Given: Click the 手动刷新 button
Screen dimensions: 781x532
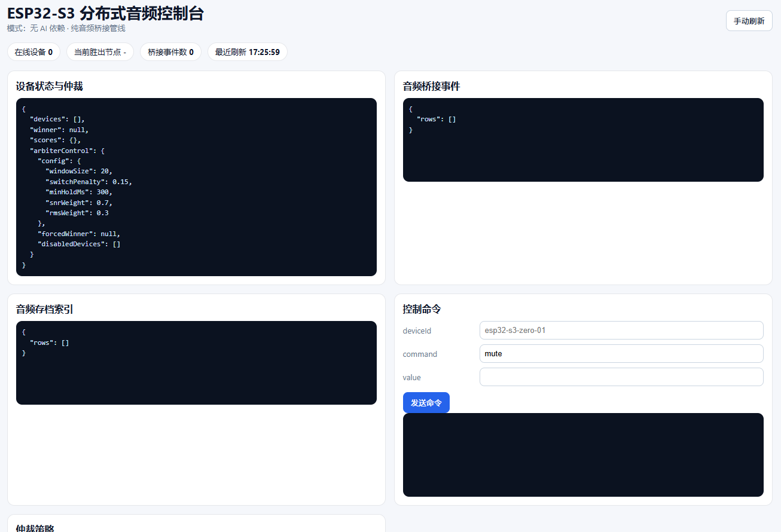Looking at the screenshot, I should (x=749, y=21).
